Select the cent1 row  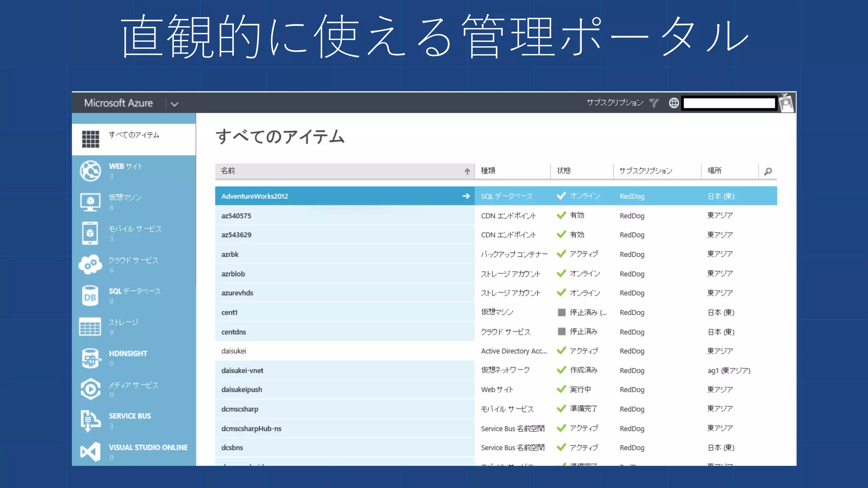pos(496,312)
